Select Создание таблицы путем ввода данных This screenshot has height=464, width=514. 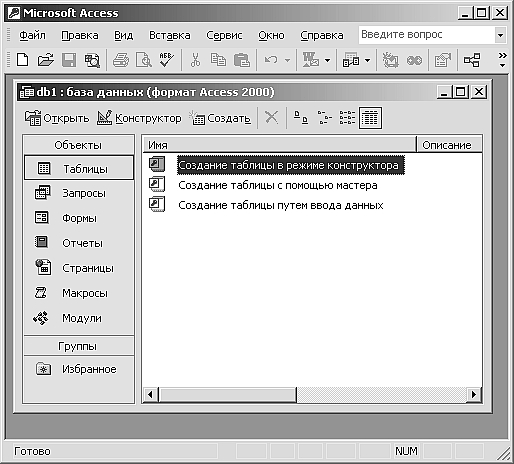pos(281,205)
